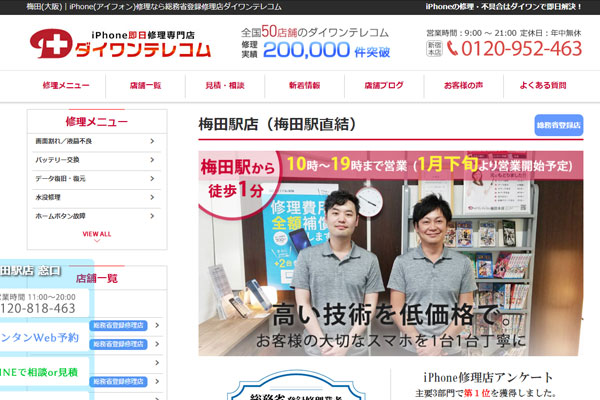Click the iPhone修理店アンケート heading
600x400 pixels.
tap(488, 378)
